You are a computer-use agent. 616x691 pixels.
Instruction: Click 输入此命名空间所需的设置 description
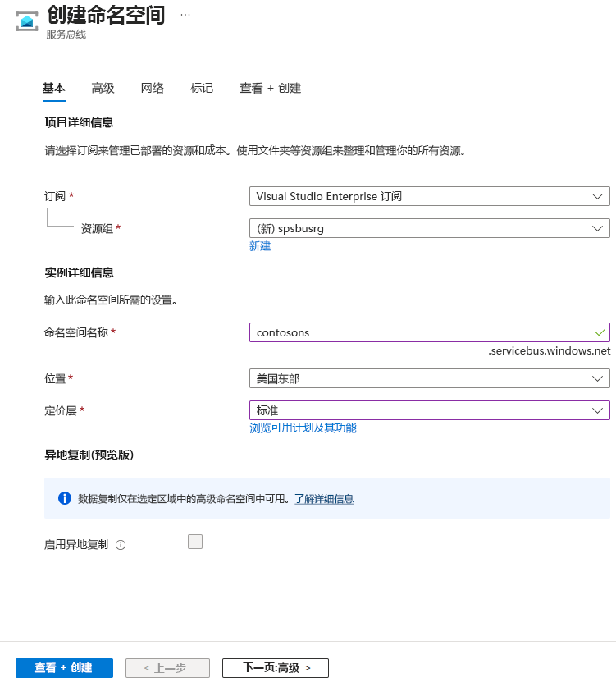pyautogui.click(x=111, y=300)
